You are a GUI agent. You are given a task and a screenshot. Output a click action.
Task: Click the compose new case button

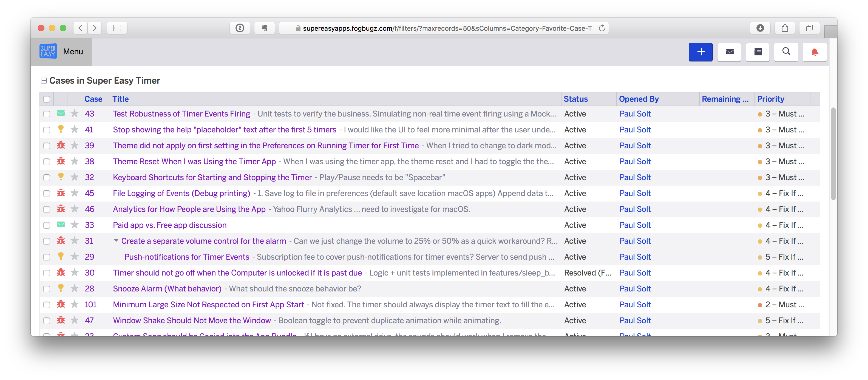700,52
